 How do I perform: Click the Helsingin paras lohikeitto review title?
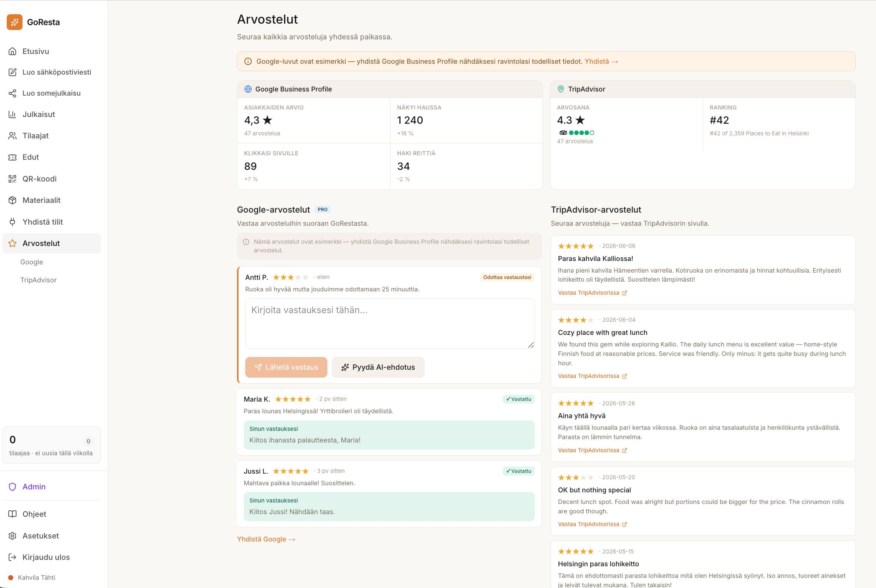(x=598, y=564)
